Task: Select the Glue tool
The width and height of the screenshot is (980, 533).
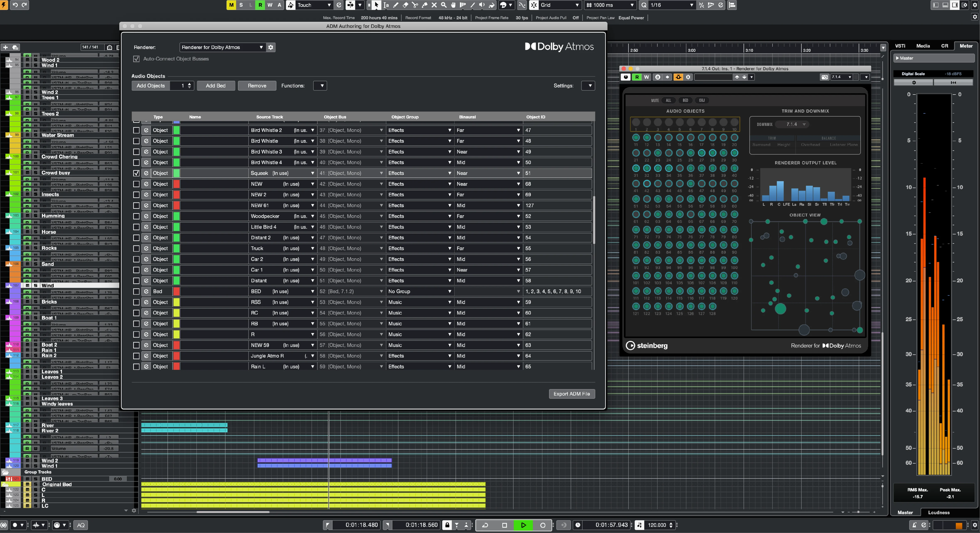Action: (x=425, y=5)
